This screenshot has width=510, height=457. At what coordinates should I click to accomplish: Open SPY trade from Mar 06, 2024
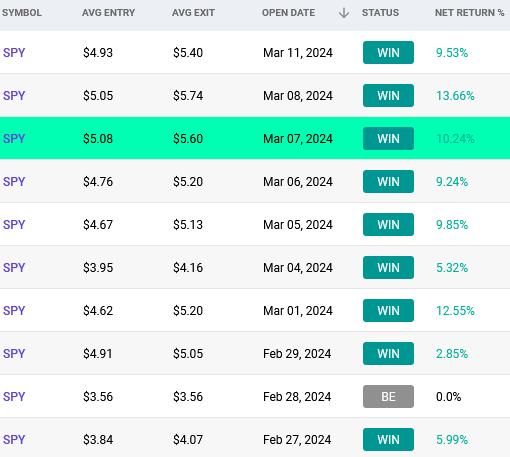[14, 182]
